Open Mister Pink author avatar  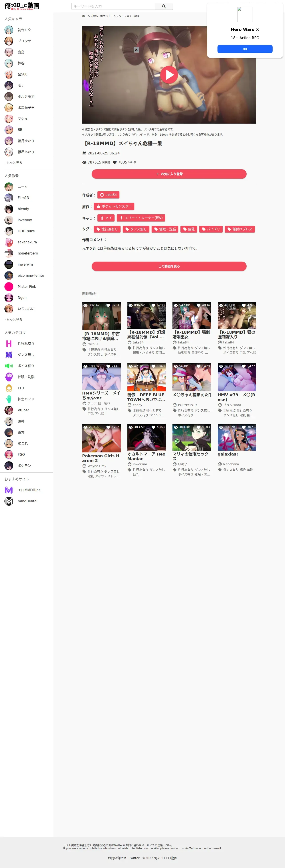coord(9,287)
